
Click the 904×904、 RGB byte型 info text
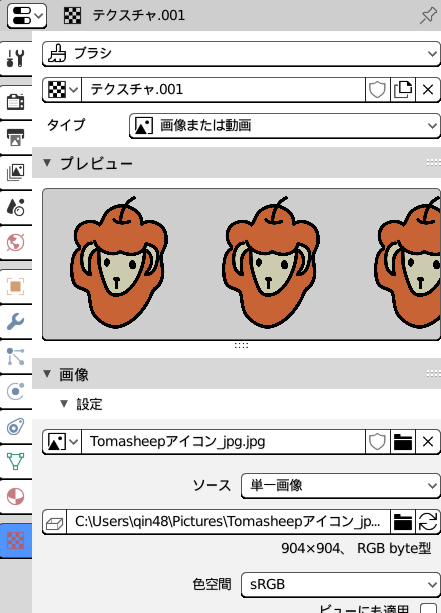pyautogui.click(x=356, y=548)
